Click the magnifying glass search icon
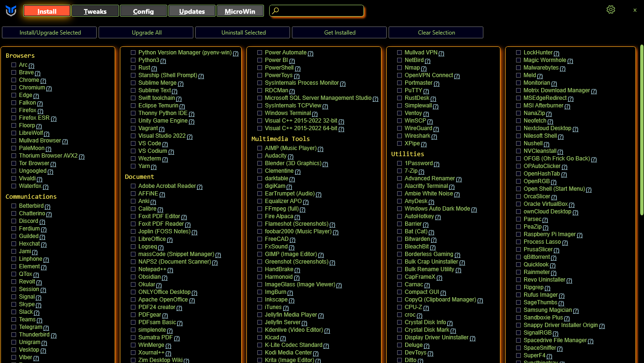Image resolution: width=644 pixels, height=363 pixels. point(276,11)
